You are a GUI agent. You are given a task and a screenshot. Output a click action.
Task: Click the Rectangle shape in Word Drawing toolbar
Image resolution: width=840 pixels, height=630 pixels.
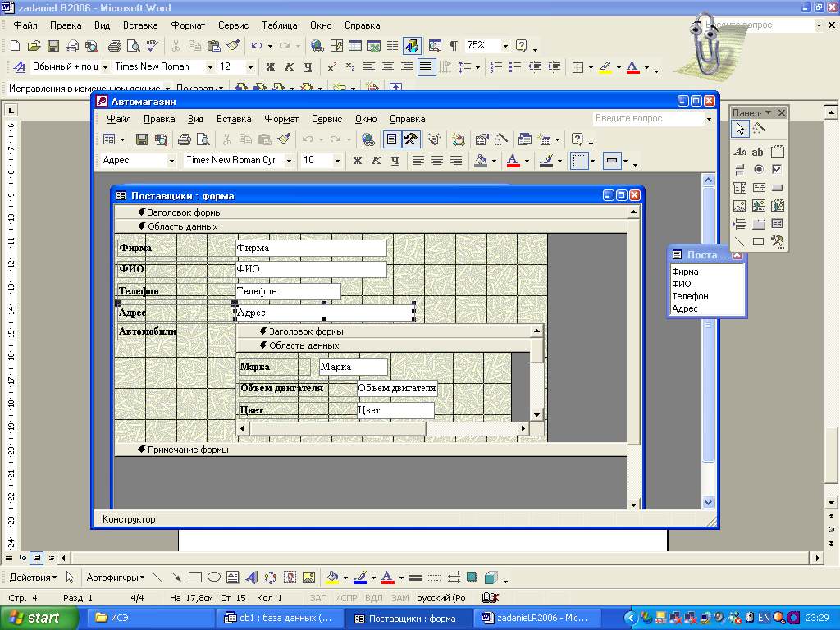point(195,577)
